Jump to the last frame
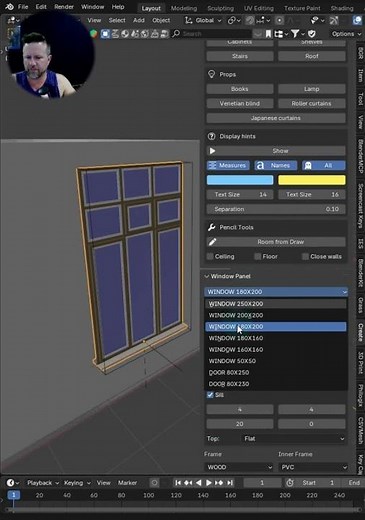Screen dimensions: 365x520 click(230, 483)
